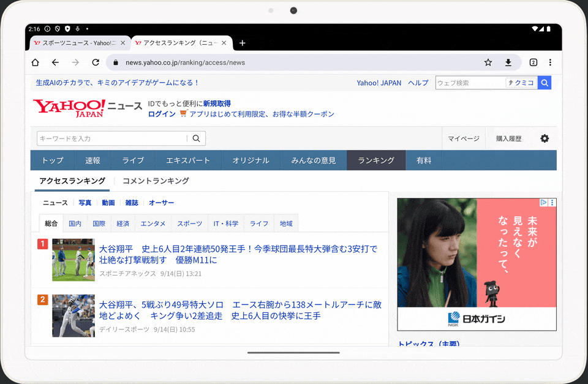Open the ヘルプ link

pos(418,83)
